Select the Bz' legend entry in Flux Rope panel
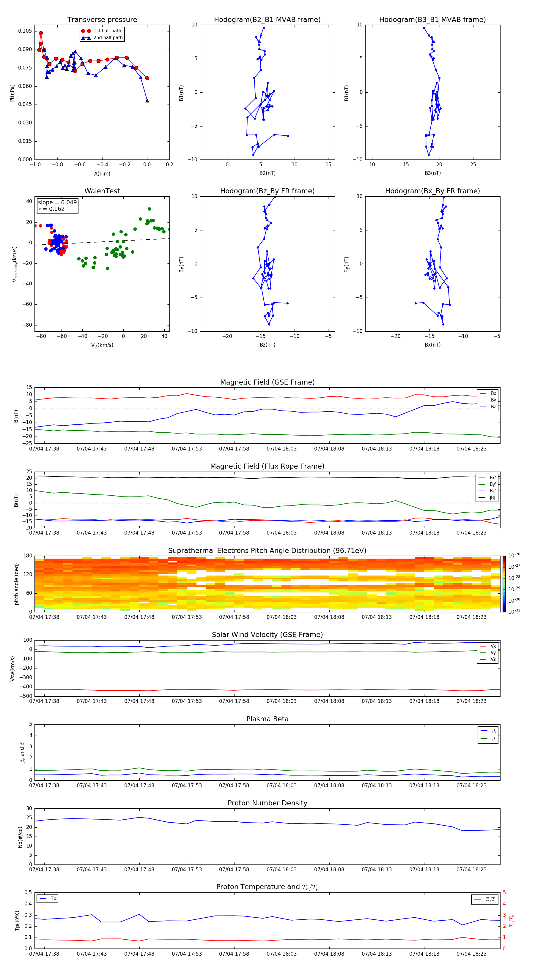 (x=487, y=491)
